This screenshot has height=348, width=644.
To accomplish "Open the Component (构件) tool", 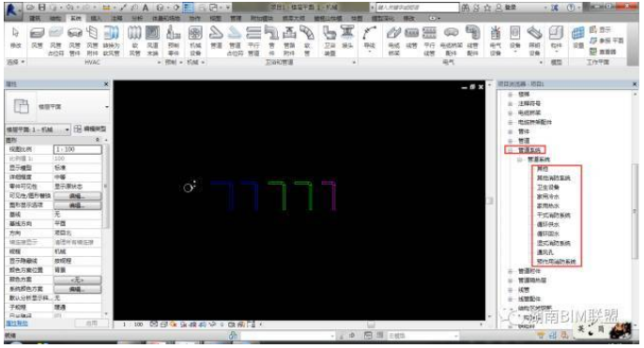I will click(556, 38).
